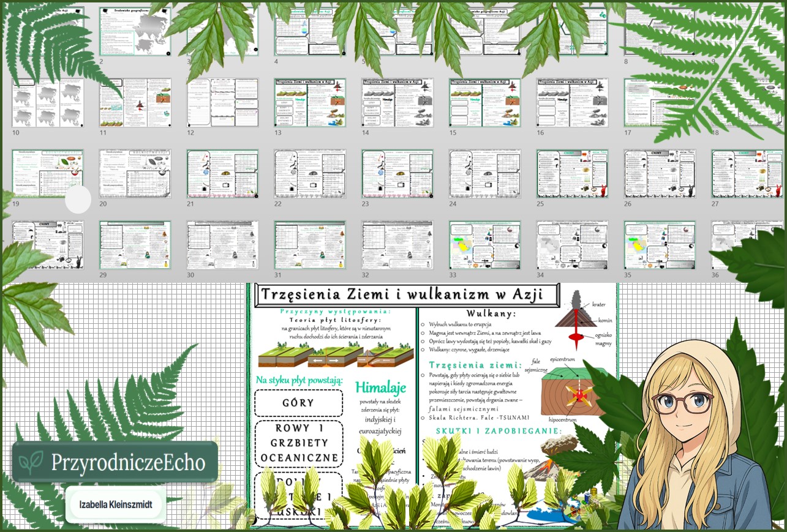The width and height of the screenshot is (787, 532).
Task: Select slide thumbnail 29
Action: pos(135,245)
